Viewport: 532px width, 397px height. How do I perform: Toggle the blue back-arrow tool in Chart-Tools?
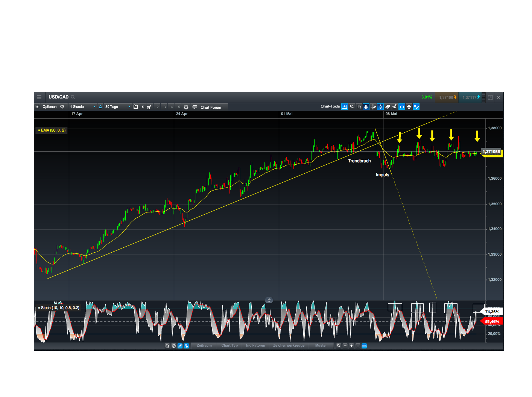(402, 107)
